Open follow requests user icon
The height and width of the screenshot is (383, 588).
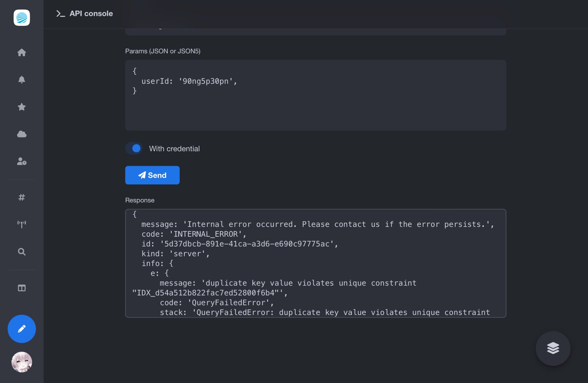22,161
